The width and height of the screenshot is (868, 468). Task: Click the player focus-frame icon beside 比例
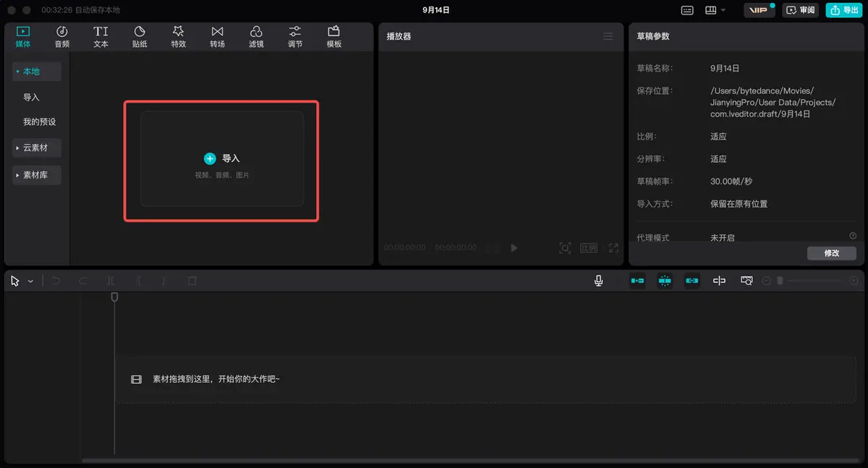(x=565, y=247)
